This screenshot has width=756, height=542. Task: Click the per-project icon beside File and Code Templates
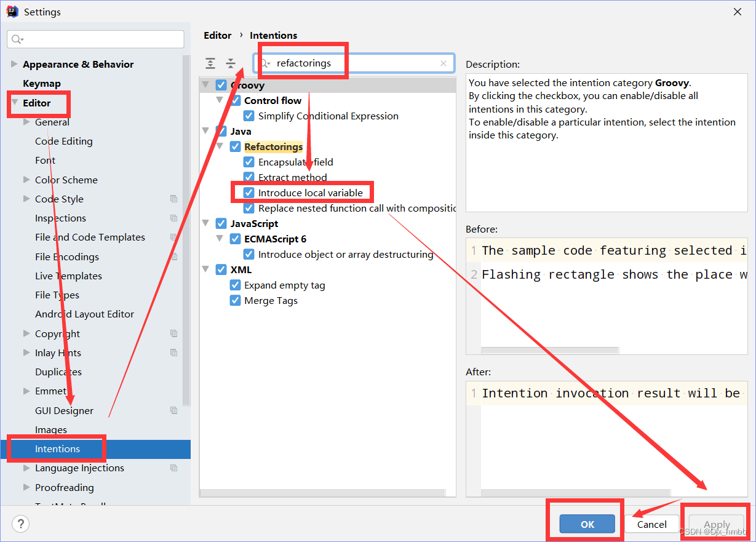174,237
